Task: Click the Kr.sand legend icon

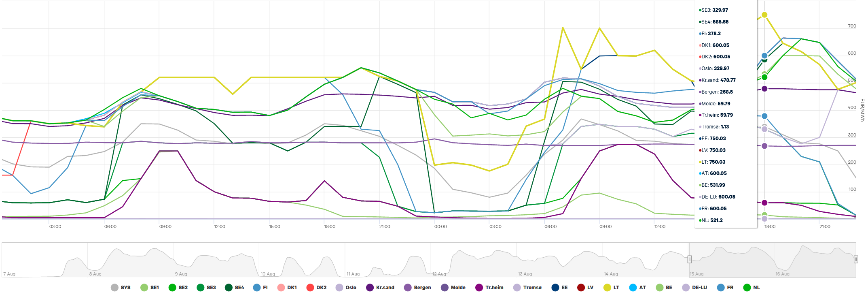Action: pyautogui.click(x=370, y=288)
